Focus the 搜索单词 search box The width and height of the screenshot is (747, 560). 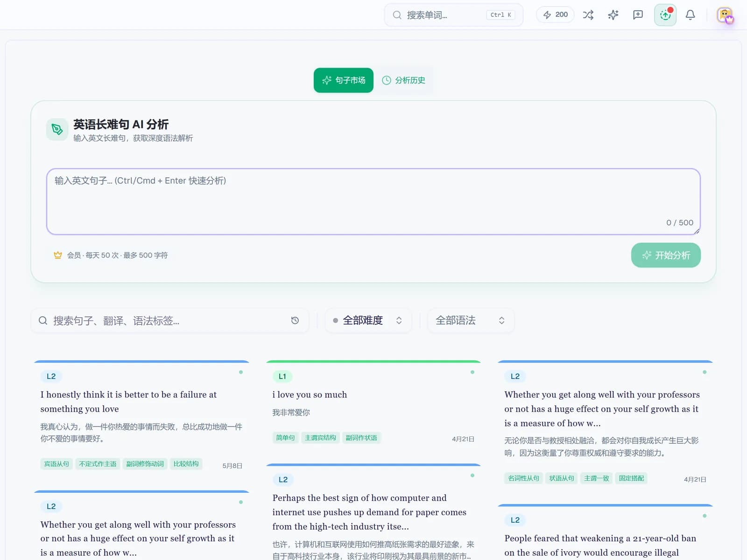click(453, 15)
